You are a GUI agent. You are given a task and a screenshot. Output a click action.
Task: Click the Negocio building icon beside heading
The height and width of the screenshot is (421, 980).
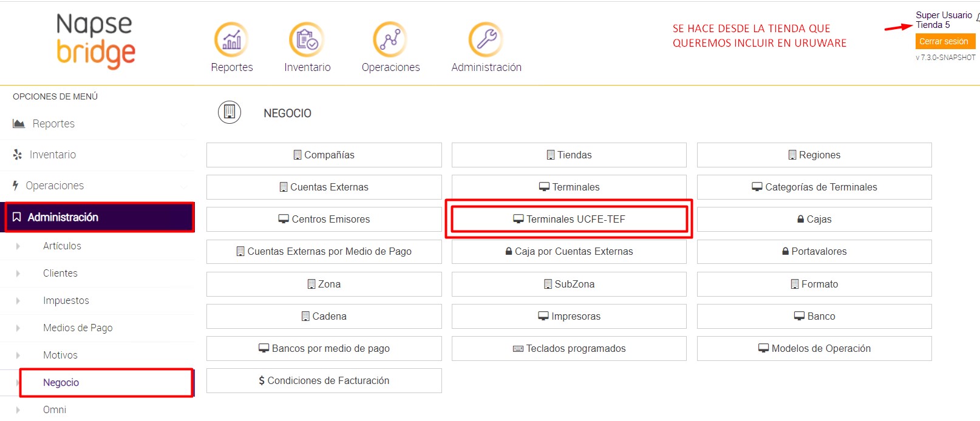(x=230, y=112)
